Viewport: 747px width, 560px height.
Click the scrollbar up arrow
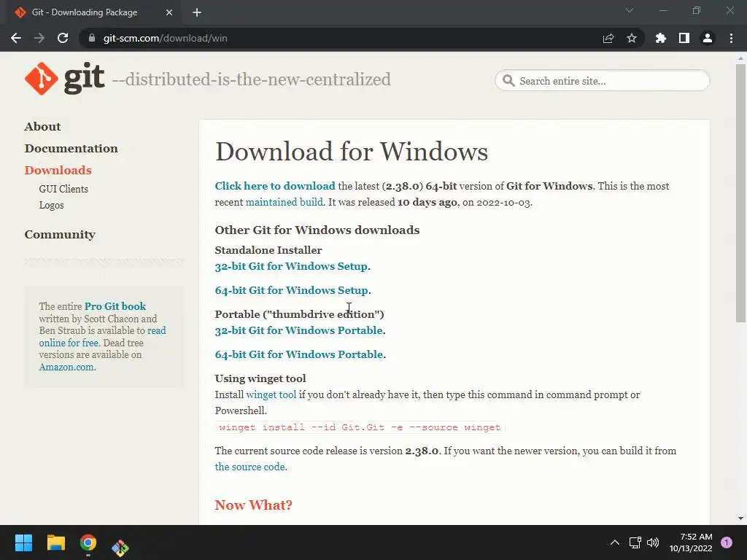click(740, 58)
